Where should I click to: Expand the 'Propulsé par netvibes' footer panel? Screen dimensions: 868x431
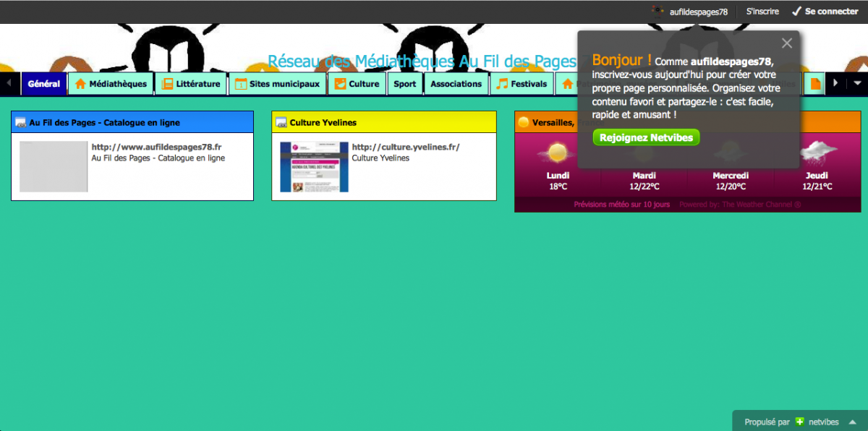(x=853, y=422)
